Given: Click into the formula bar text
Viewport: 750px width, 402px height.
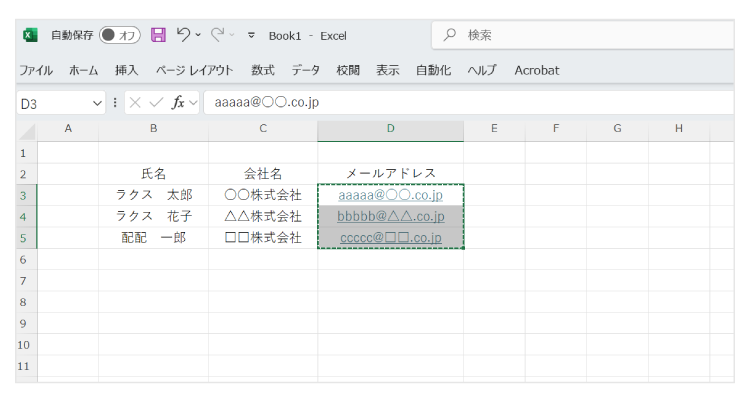Looking at the screenshot, I should (469, 102).
